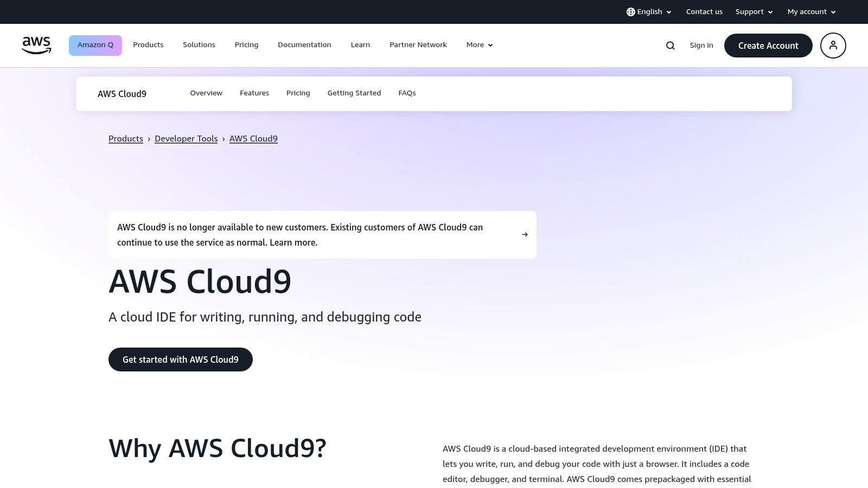Click the Products breadcrumb link
Image resolution: width=868 pixels, height=488 pixels.
click(x=126, y=139)
